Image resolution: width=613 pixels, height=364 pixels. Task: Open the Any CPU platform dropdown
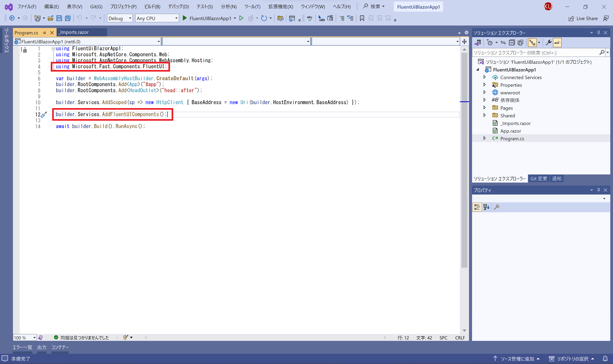(157, 18)
